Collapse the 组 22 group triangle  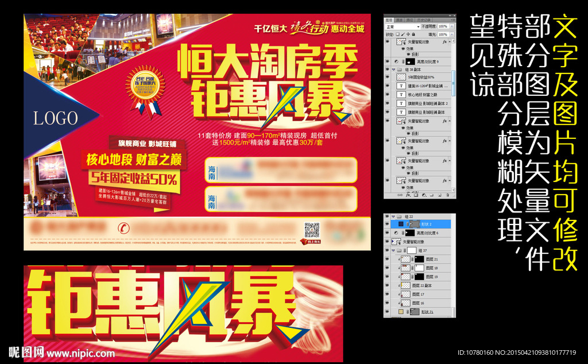pos(393,216)
